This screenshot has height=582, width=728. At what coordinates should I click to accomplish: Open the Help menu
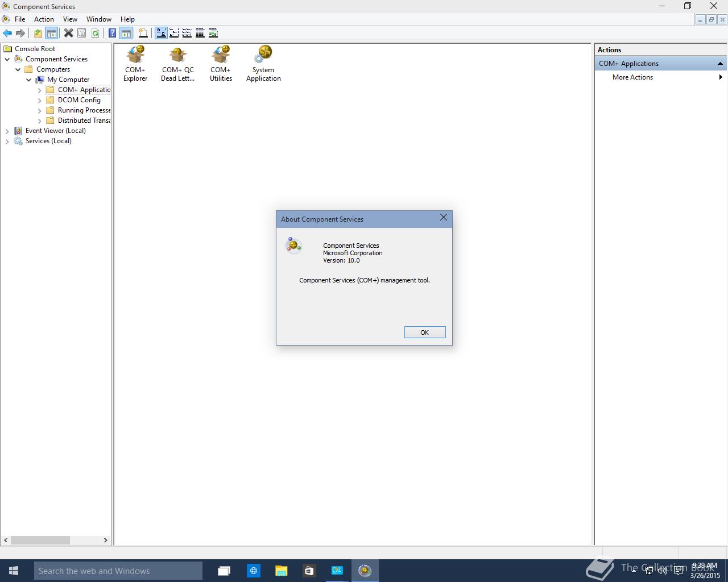point(127,19)
